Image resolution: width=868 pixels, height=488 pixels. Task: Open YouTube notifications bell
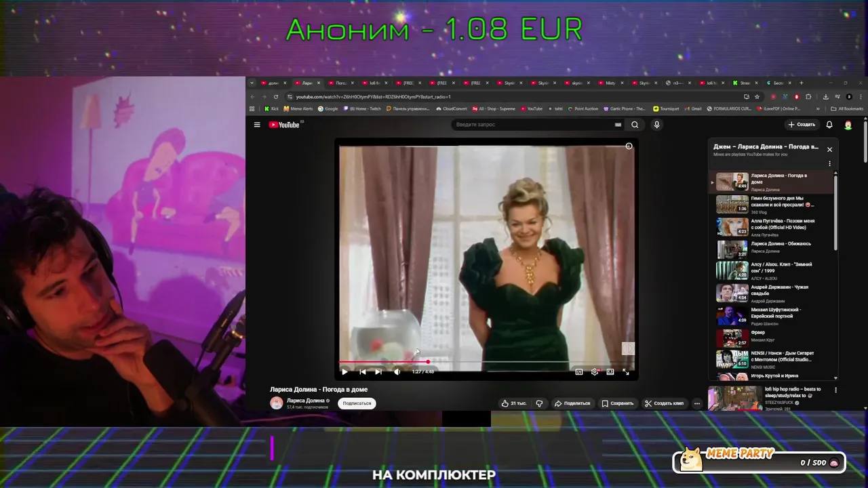(829, 125)
